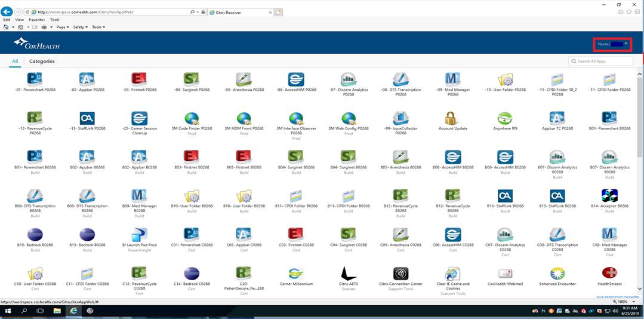This screenshot has height=319, width=644.
Task: Launch the B14- Acceptor B0268 app
Action: (x=609, y=196)
